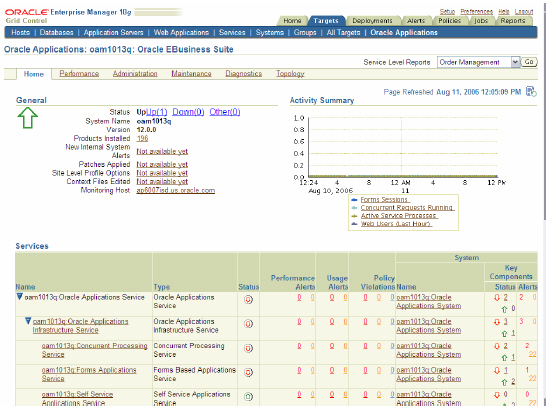
Task: Switch to the Diagnostics subtab
Action: tap(244, 74)
